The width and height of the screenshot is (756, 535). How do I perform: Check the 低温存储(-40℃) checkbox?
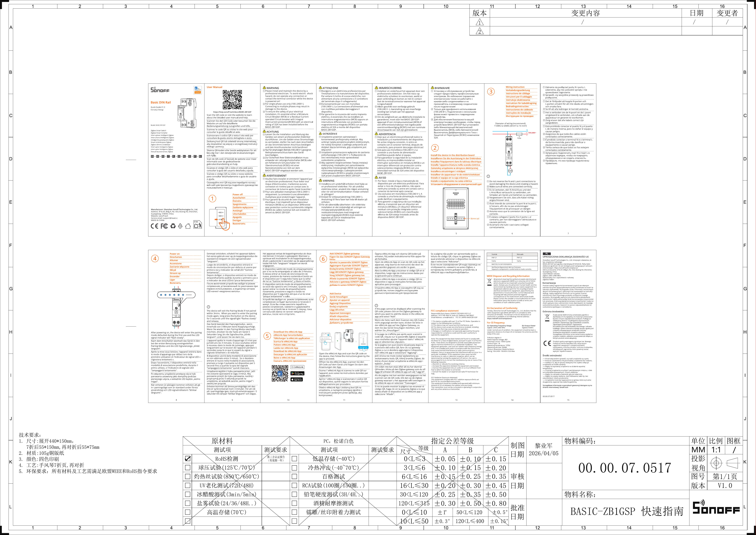(294, 459)
